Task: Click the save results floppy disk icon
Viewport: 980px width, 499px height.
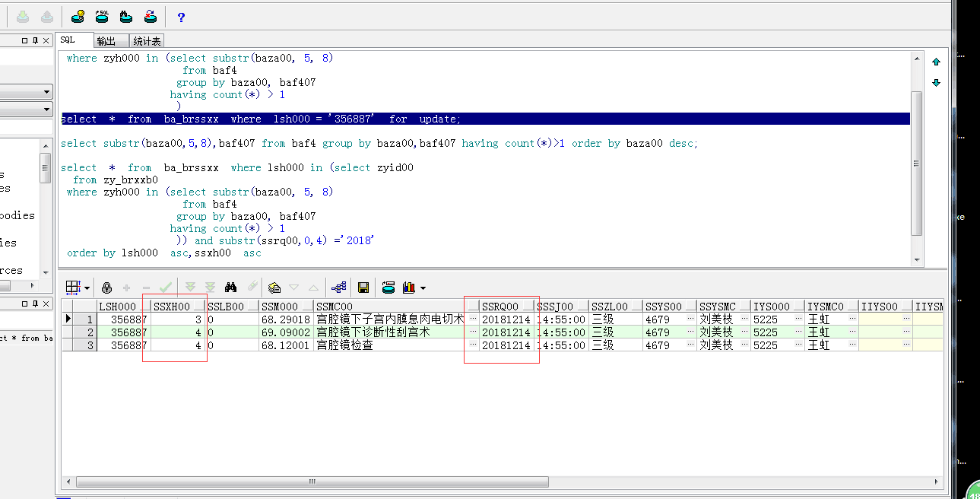Action: [x=363, y=288]
